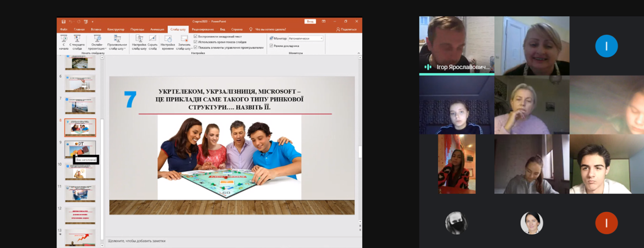Switch to the Вставка tab
The height and width of the screenshot is (248, 644).
(96, 30)
